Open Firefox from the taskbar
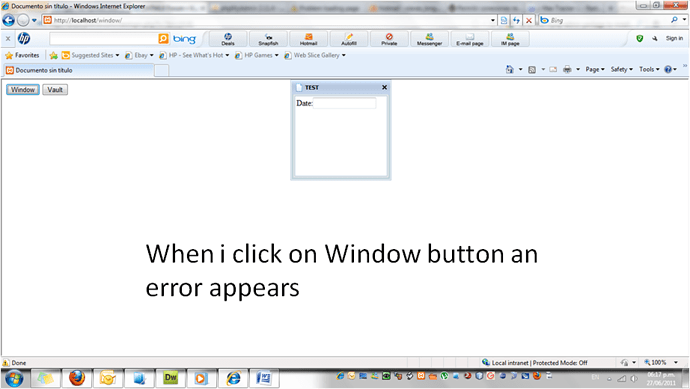690x389 pixels. pos(77,378)
